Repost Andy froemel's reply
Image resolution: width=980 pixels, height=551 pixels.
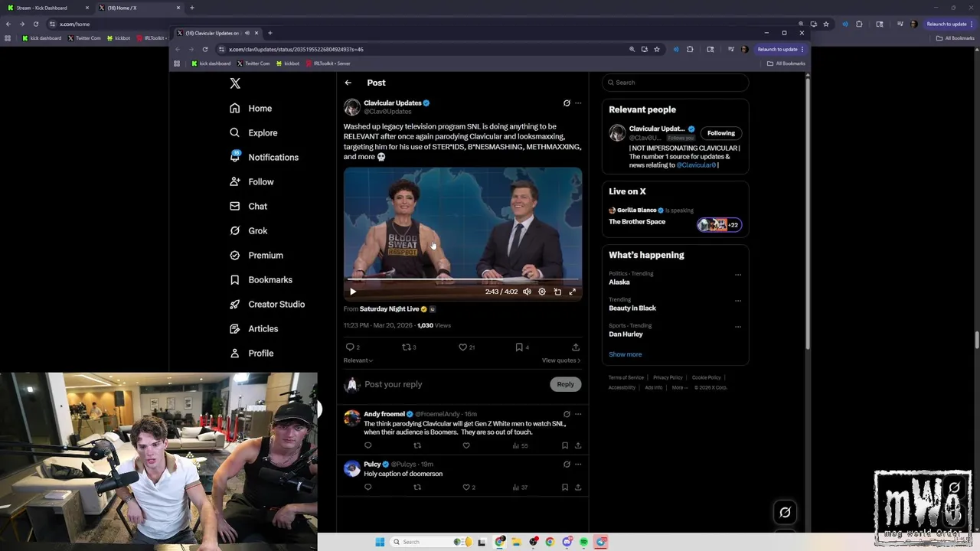point(417,445)
